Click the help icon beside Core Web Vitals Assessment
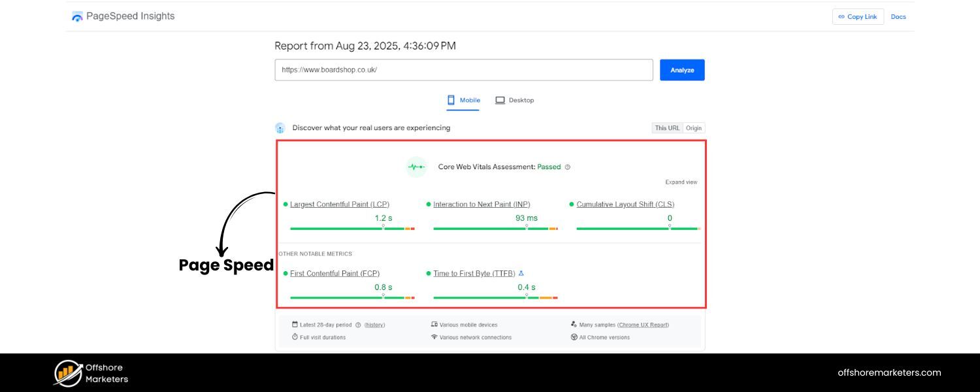The image size is (980, 392). tap(567, 167)
